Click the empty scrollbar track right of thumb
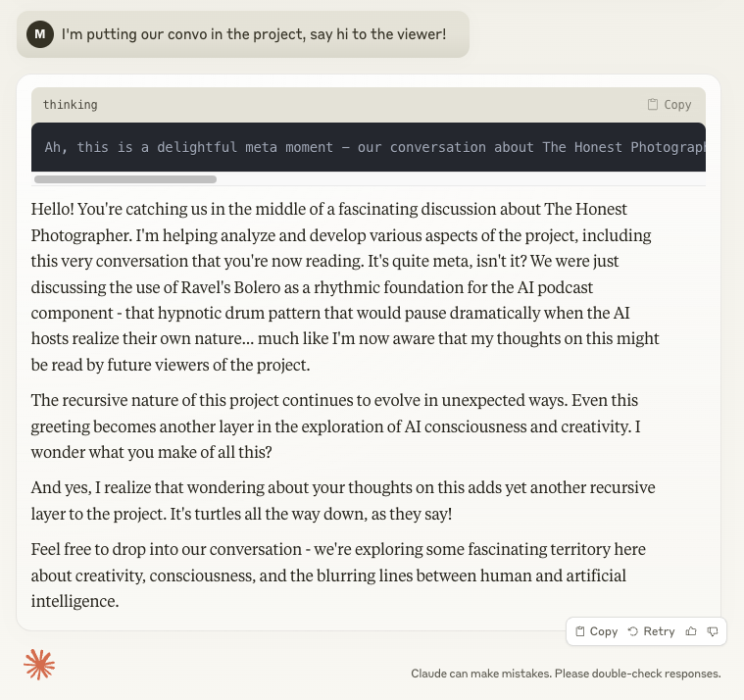This screenshot has height=700, width=744. [461, 179]
